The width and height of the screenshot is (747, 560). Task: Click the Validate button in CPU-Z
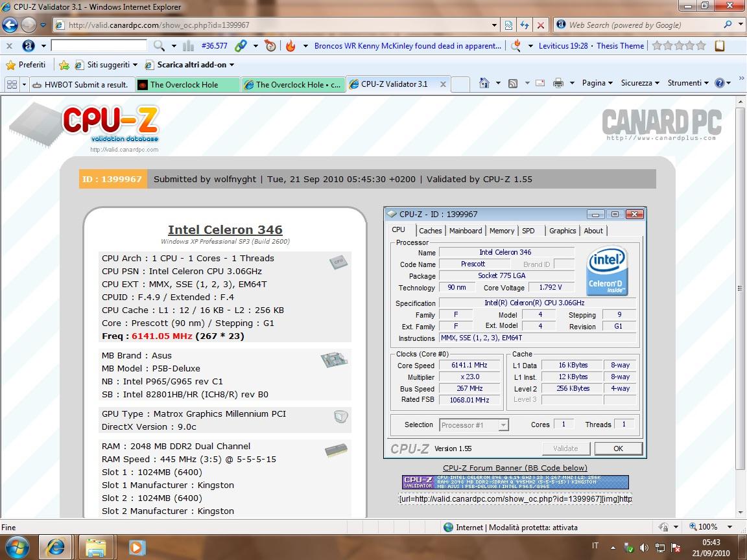pos(565,449)
